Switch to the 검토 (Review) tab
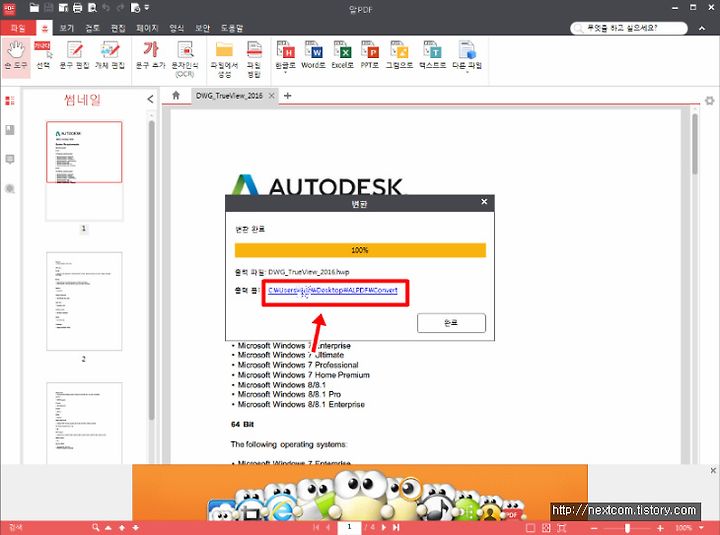 (92, 28)
